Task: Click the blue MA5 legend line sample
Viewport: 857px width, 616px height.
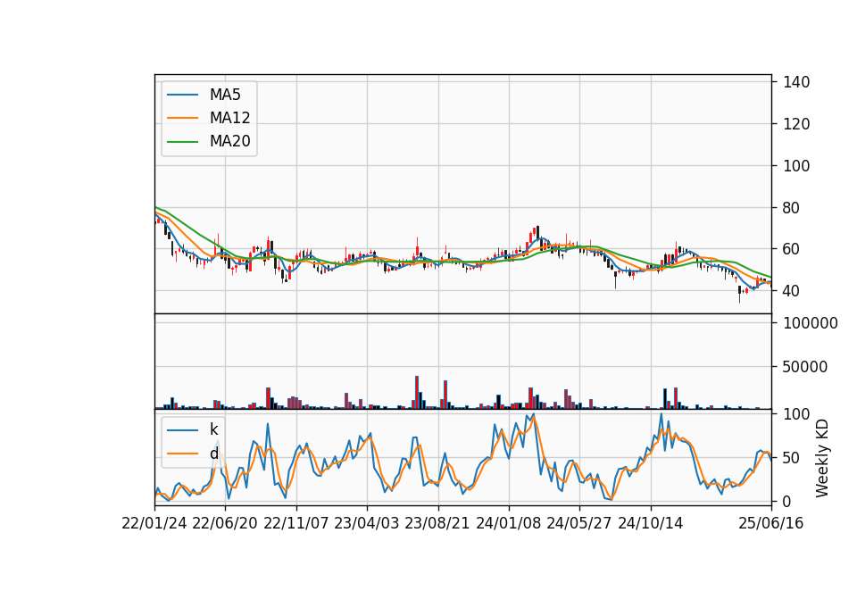Action: point(182,96)
